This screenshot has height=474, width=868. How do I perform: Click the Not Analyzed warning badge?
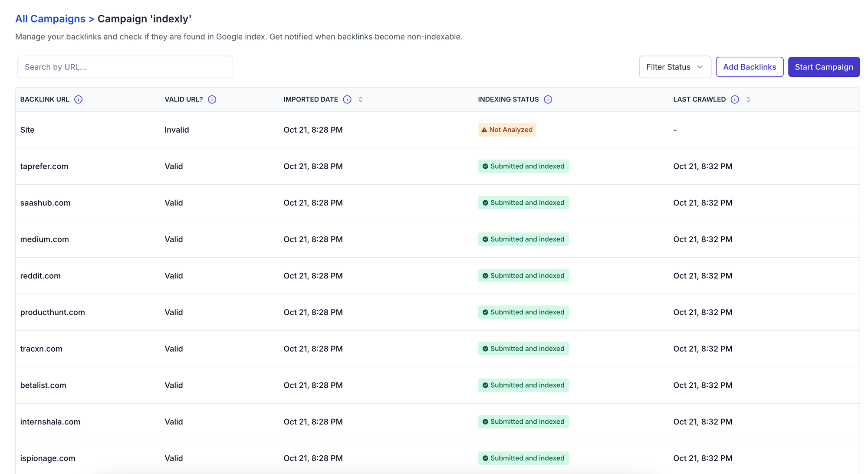[x=507, y=130]
